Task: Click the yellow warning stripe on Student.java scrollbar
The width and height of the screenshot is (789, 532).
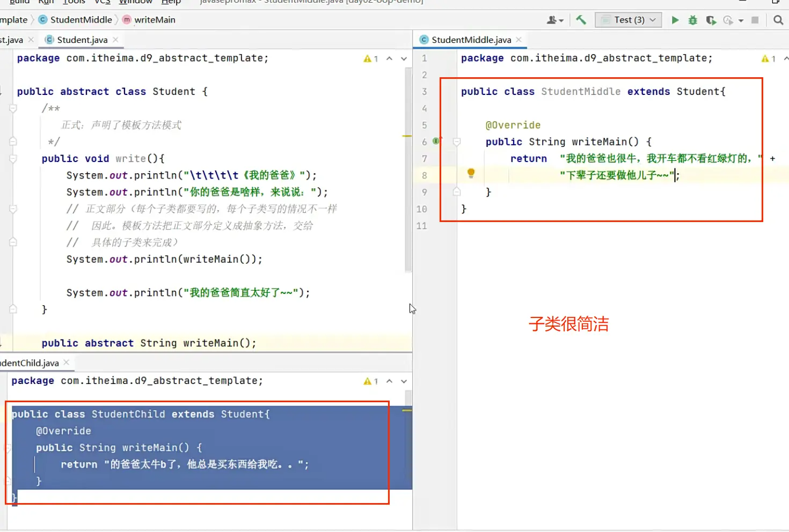Action: tap(407, 136)
